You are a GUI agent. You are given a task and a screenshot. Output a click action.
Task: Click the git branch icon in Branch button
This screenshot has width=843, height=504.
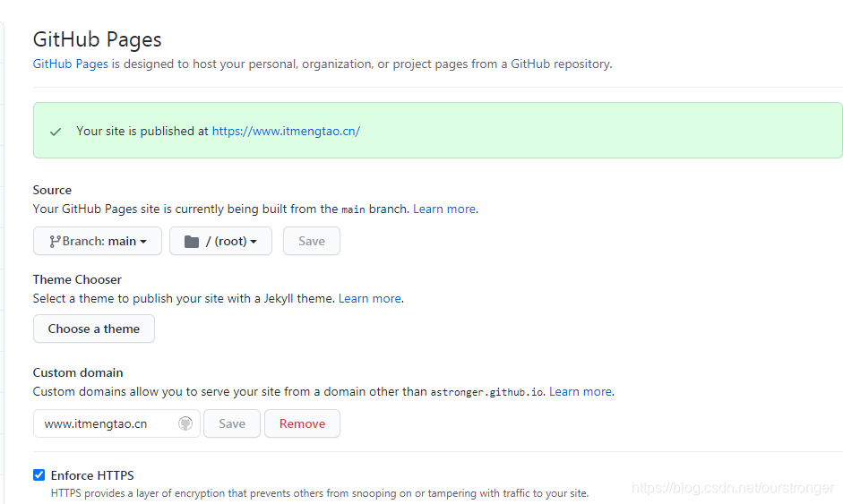(55, 241)
